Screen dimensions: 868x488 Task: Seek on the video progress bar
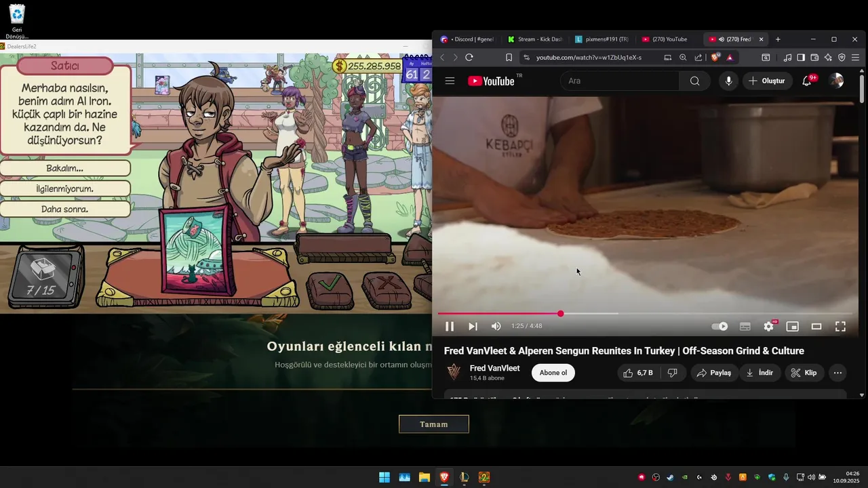[x=645, y=314]
